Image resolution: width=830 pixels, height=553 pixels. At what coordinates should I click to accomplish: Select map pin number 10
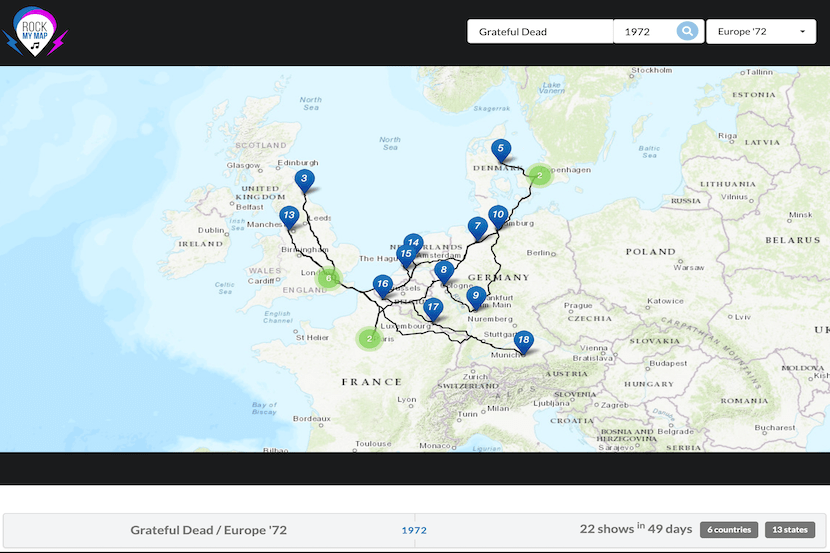click(498, 217)
